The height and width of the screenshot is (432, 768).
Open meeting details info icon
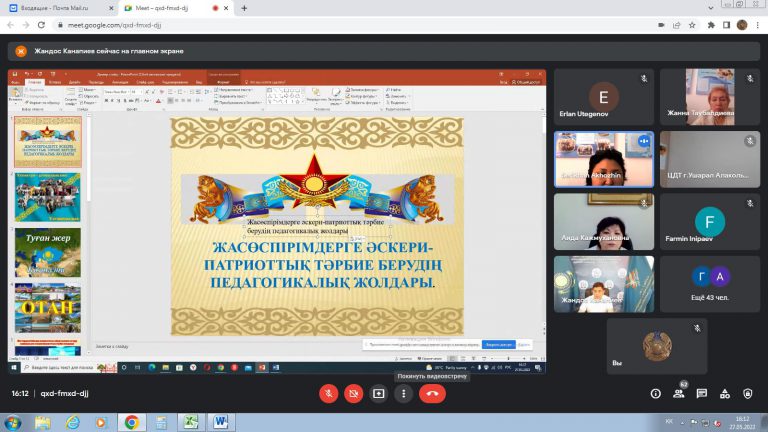coord(656,394)
